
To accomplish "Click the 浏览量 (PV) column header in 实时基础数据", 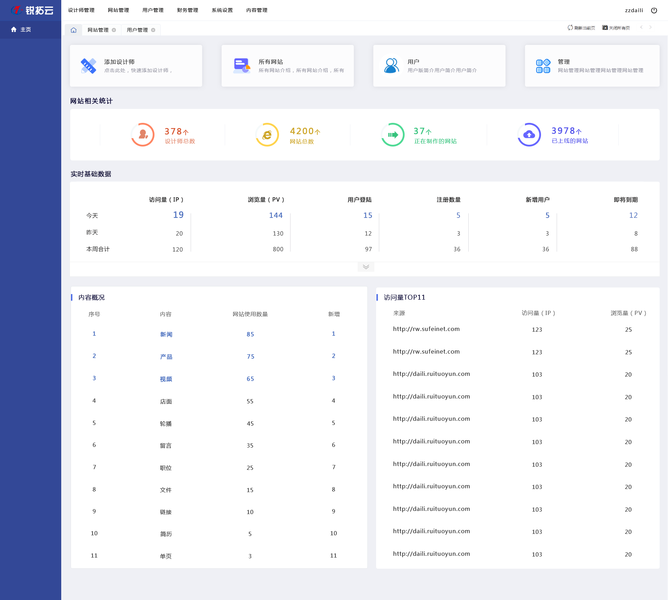I will coord(266,199).
